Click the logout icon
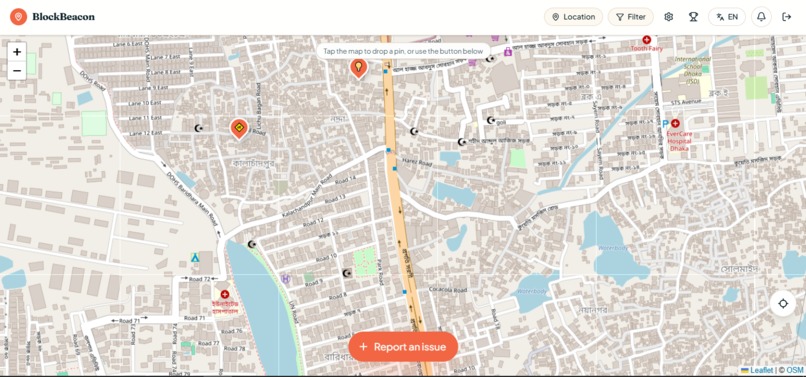The height and width of the screenshot is (377, 806). (x=786, y=17)
